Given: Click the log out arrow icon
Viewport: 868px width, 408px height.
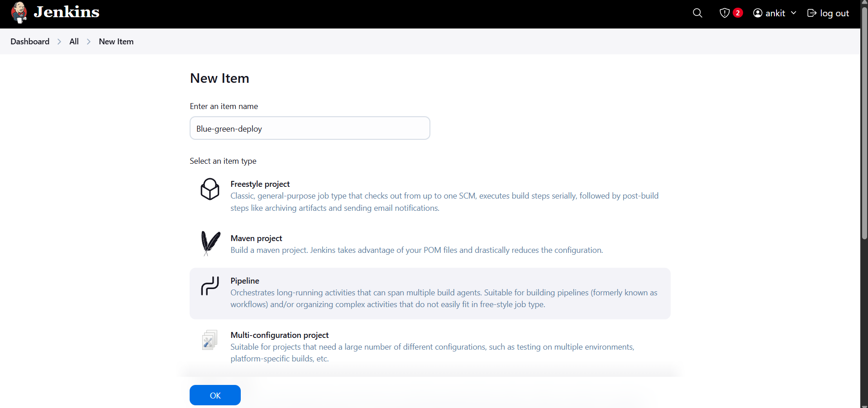Looking at the screenshot, I should click(812, 13).
